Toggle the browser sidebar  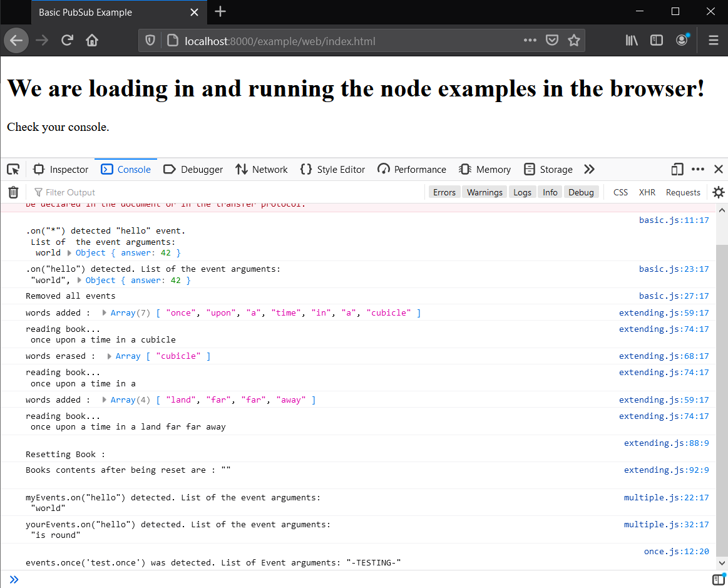(x=657, y=41)
